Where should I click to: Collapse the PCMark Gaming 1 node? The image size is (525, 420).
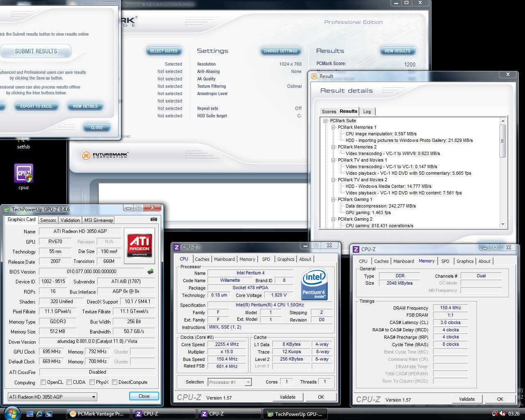(333, 199)
